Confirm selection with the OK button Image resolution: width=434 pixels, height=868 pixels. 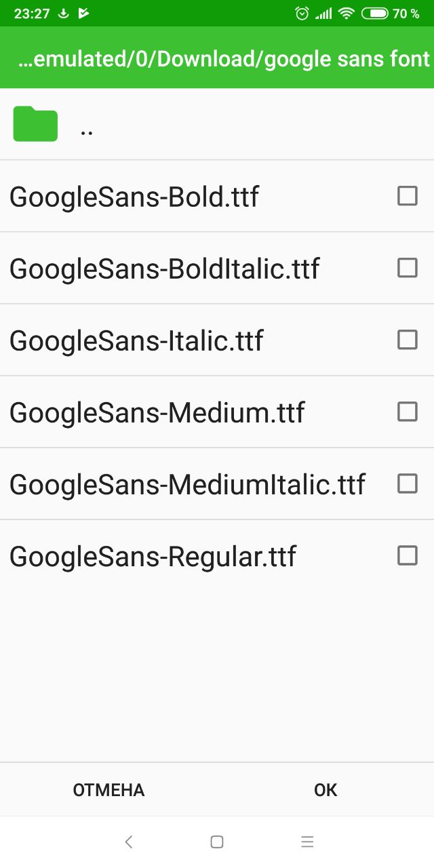click(325, 790)
